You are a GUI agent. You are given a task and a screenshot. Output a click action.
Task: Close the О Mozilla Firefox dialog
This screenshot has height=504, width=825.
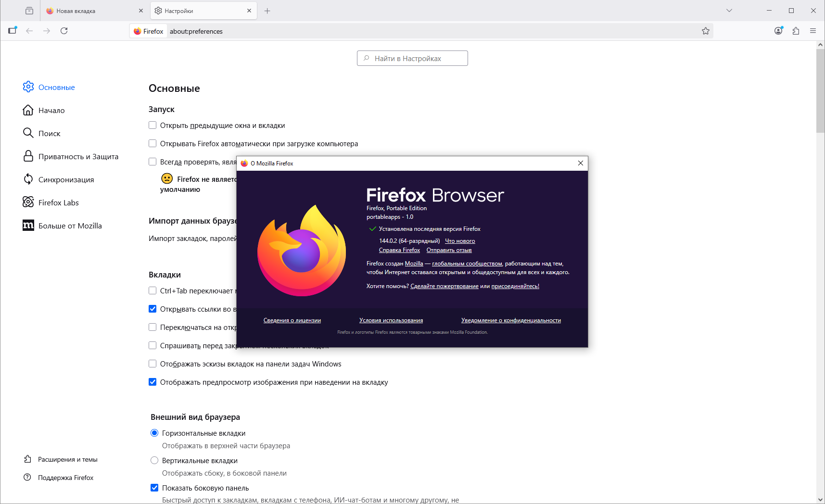pos(581,163)
